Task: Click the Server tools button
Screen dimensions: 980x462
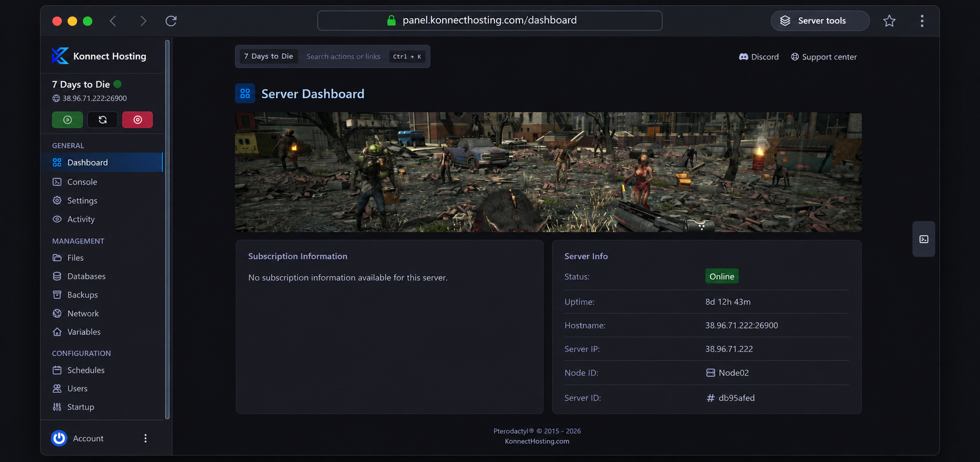Action: 820,21
